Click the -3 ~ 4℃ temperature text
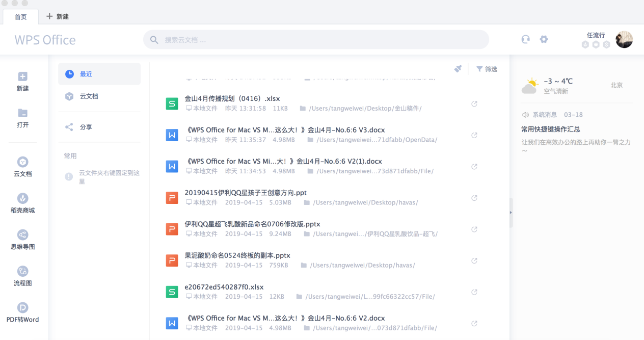This screenshot has height=340, width=644. coord(558,81)
